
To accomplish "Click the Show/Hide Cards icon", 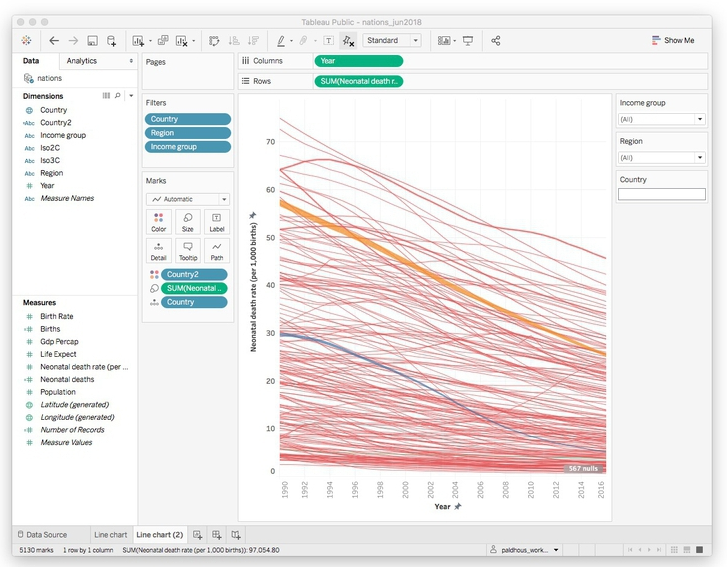I will [x=444, y=41].
